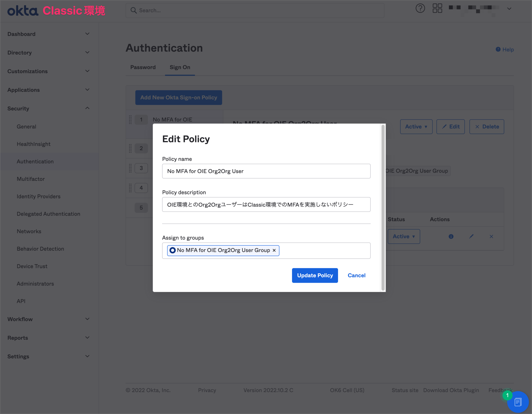Click the info icon in the rule Actions column
This screenshot has width=532, height=414.
(x=451, y=236)
